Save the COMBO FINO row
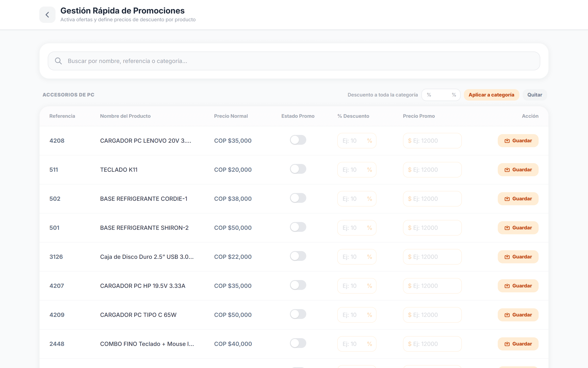The image size is (588, 368). (518, 344)
